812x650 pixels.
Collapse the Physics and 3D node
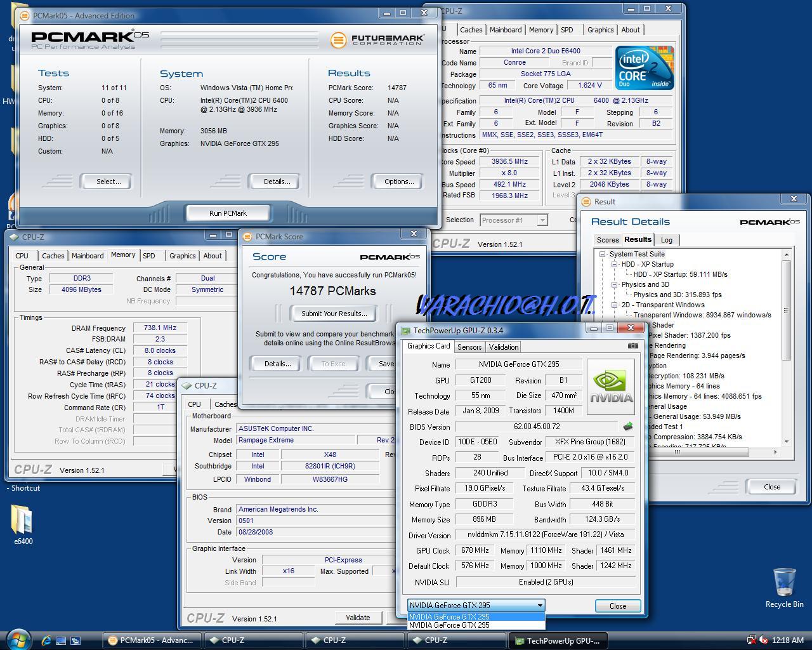pyautogui.click(x=614, y=284)
